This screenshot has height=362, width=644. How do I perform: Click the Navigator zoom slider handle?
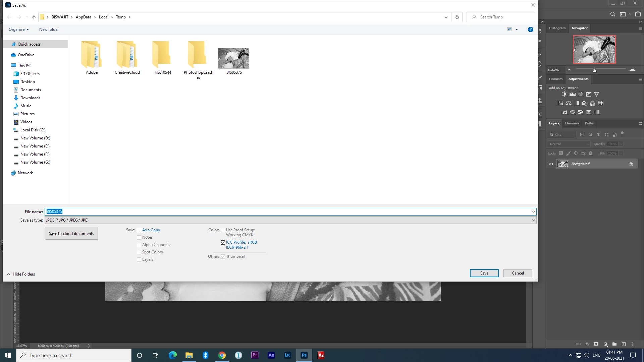(594, 71)
